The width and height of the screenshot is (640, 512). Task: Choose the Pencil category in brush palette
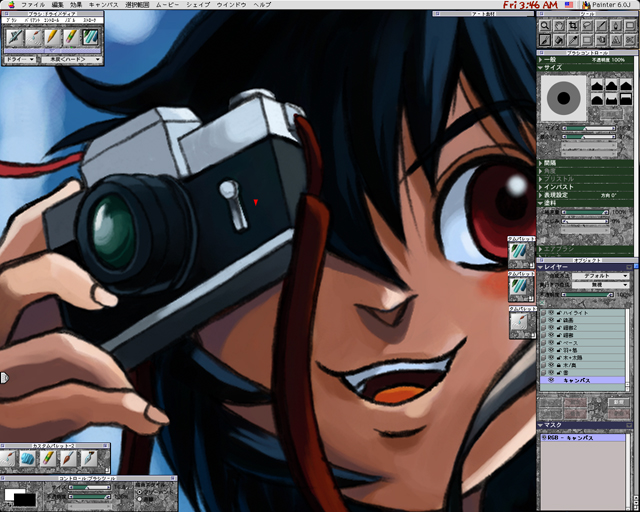(52, 37)
